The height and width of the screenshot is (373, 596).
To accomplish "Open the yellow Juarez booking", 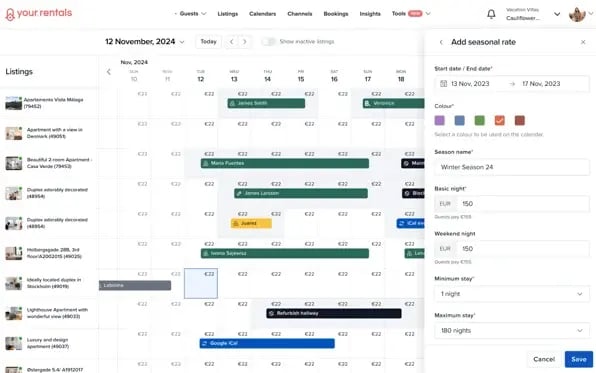I will [251, 224].
